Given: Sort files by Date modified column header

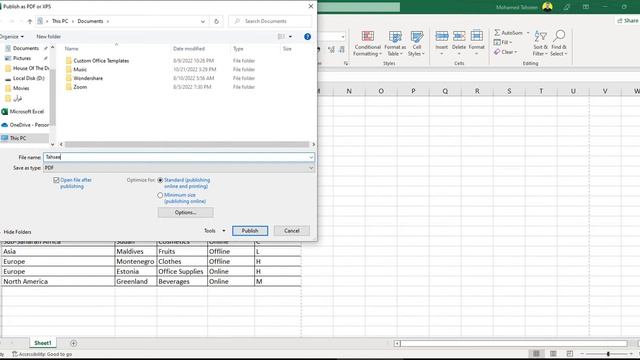Looking at the screenshot, I should pyautogui.click(x=189, y=49).
